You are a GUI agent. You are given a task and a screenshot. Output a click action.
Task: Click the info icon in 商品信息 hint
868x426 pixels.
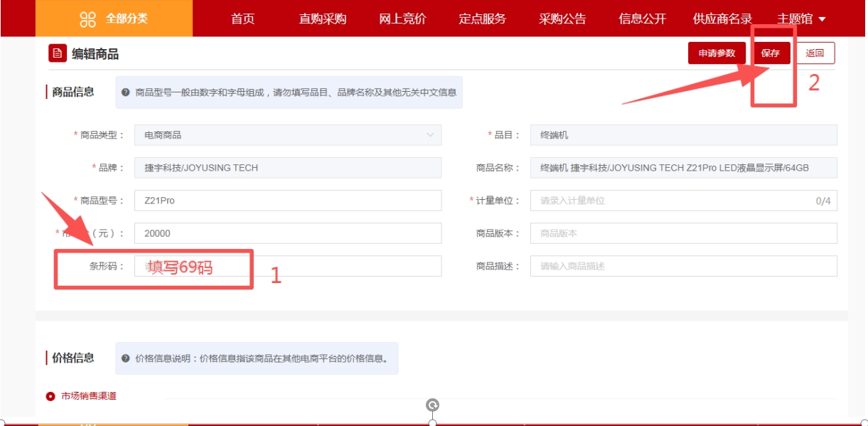[x=126, y=92]
